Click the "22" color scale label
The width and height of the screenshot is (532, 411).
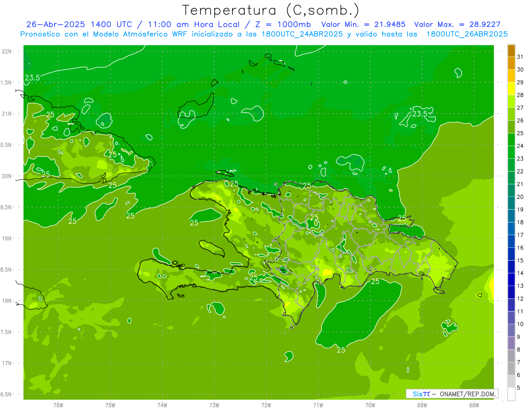(x=520, y=172)
